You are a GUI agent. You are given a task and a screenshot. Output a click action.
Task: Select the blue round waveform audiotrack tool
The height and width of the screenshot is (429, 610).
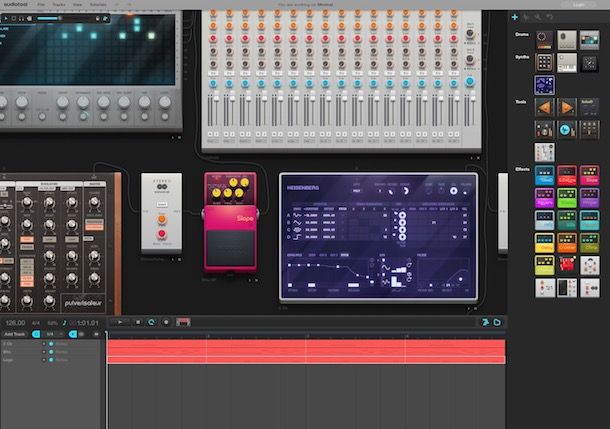(567, 130)
